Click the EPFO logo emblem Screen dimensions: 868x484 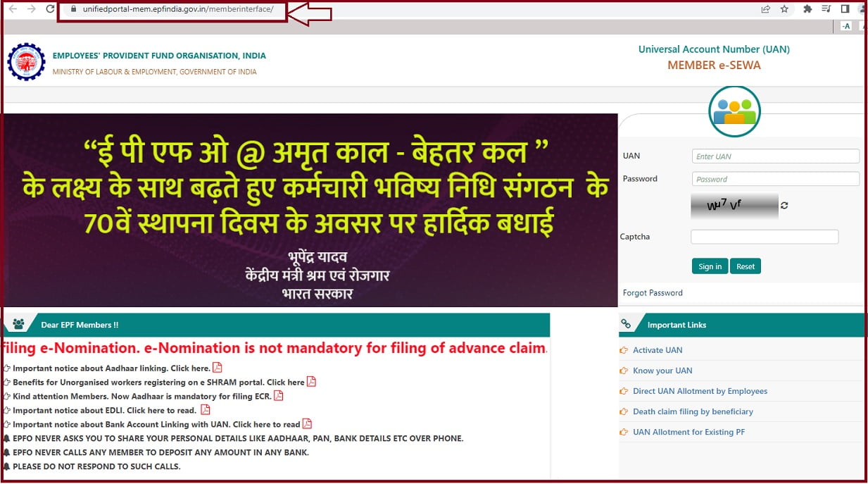[x=26, y=61]
